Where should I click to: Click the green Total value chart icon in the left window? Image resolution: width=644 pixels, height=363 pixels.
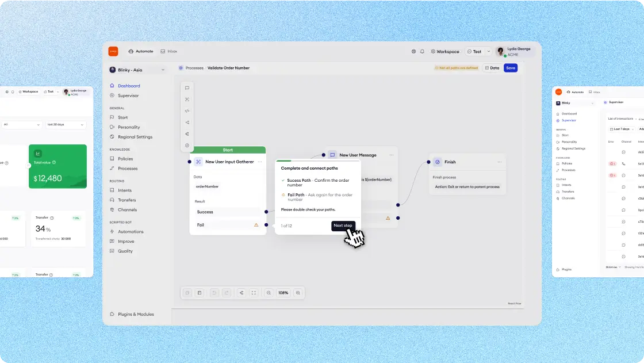[38, 154]
